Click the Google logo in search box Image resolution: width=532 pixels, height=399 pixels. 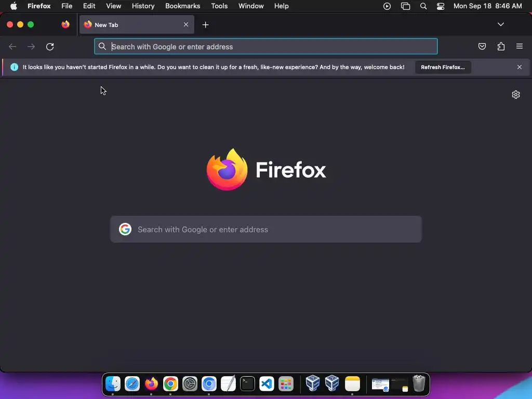[x=125, y=229]
